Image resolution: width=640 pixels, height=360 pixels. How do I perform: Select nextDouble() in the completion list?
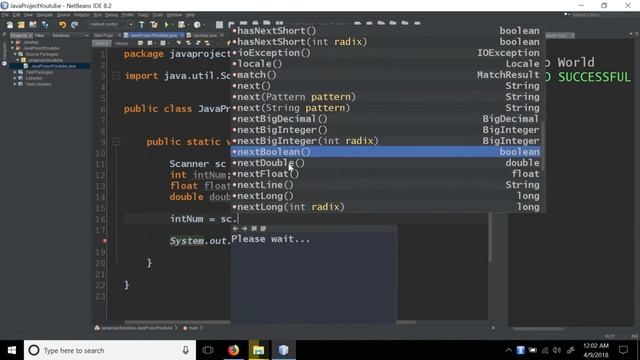pyautogui.click(x=386, y=163)
